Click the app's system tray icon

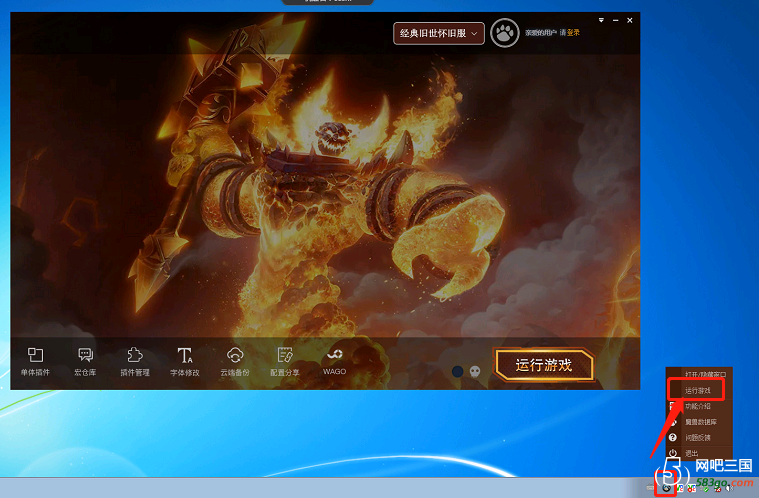coord(667,488)
